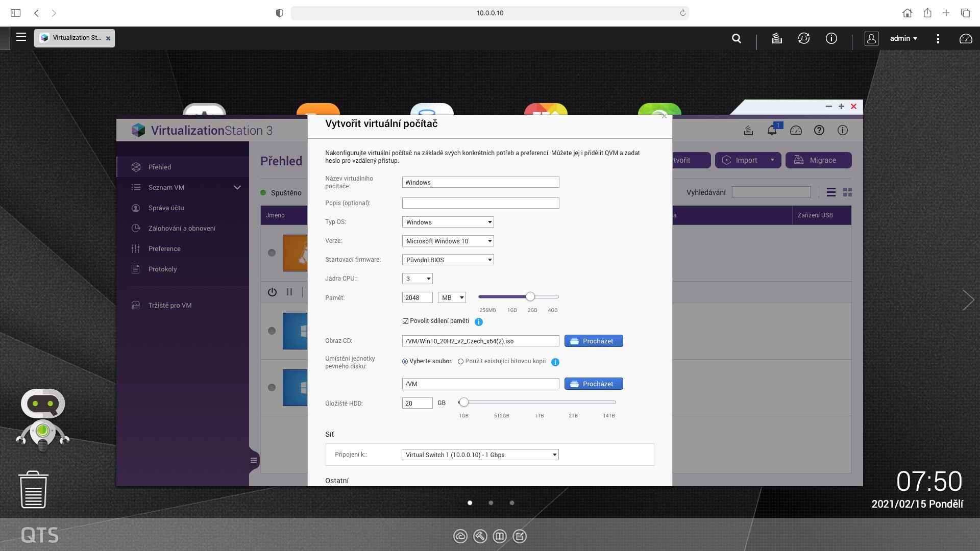
Task: Click the QTS dashboard gauge icon
Action: coord(965,38)
